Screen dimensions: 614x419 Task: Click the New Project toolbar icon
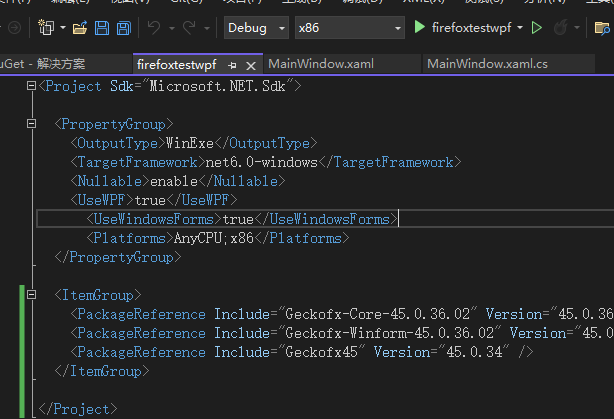(x=46, y=28)
